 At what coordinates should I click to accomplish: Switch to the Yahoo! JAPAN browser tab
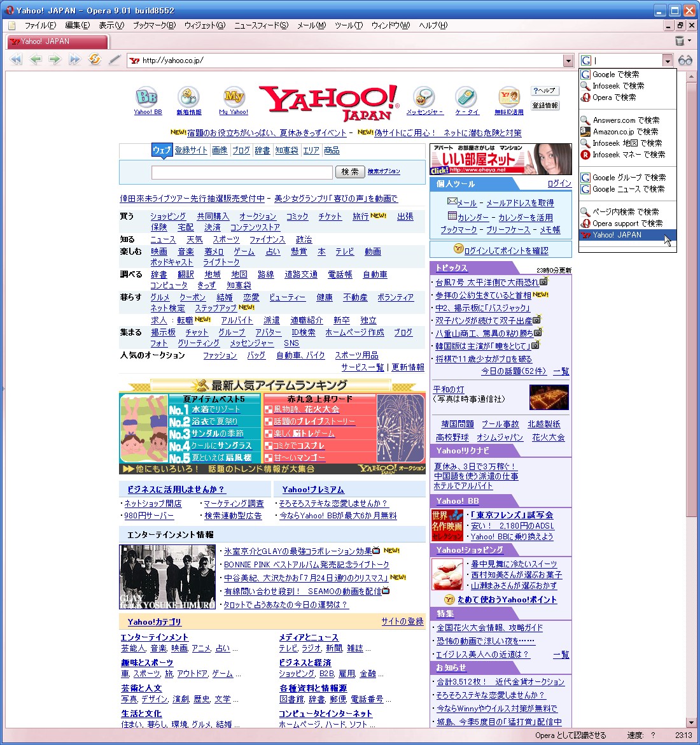[58, 41]
